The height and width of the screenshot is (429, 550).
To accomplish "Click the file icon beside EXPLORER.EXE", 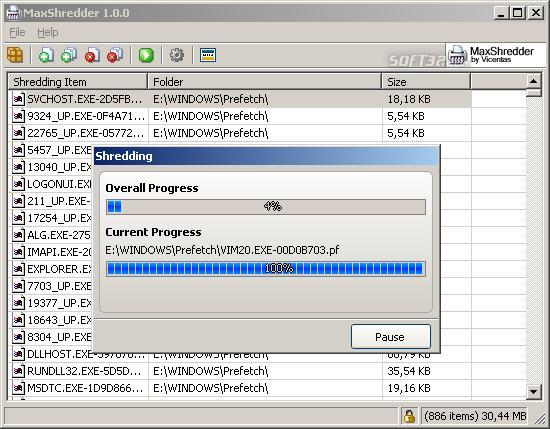I will tap(18, 269).
